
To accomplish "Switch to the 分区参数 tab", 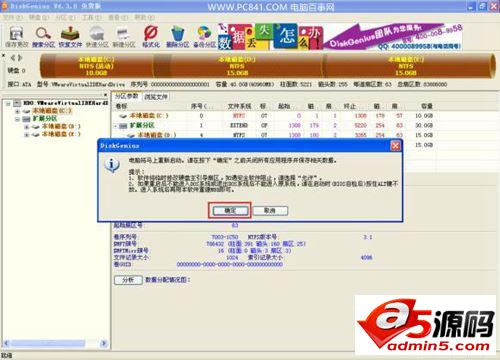I will tap(126, 96).
